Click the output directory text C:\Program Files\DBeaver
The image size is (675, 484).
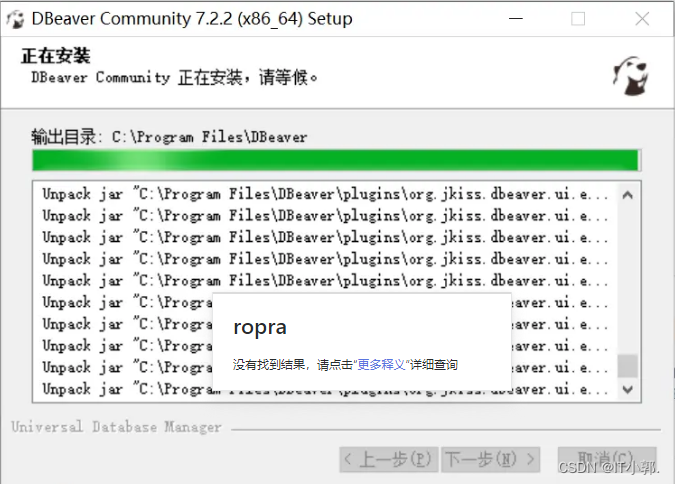pyautogui.click(x=210, y=137)
